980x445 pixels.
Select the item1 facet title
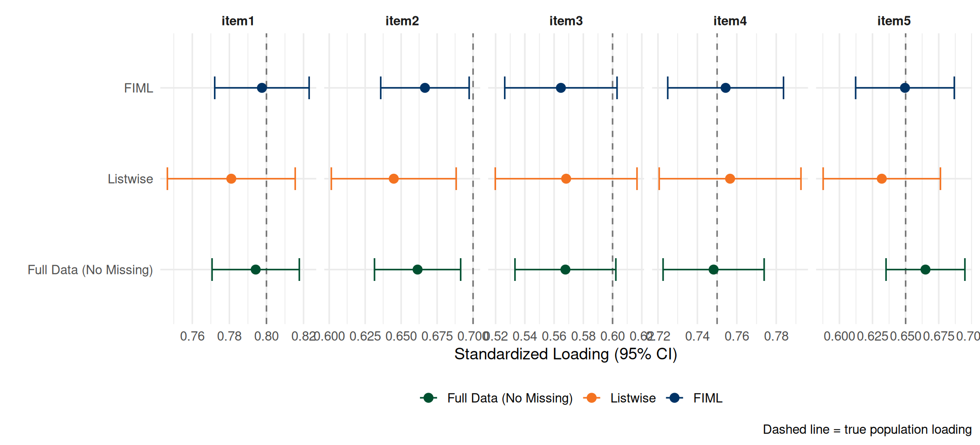[x=238, y=21]
